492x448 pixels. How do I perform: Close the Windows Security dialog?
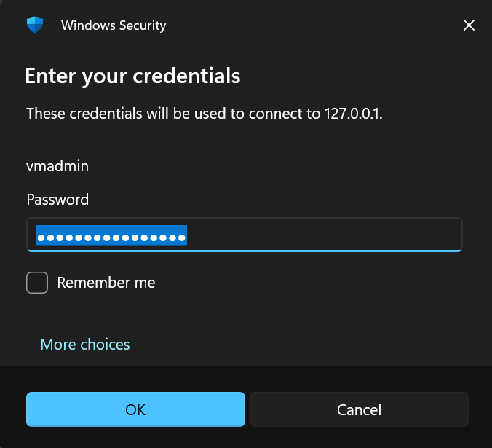[x=469, y=25]
